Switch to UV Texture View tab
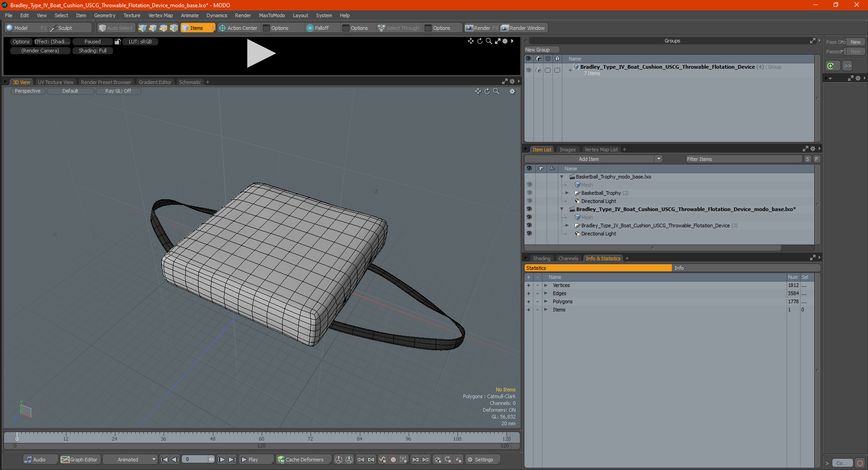The image size is (868, 470). pos(56,82)
